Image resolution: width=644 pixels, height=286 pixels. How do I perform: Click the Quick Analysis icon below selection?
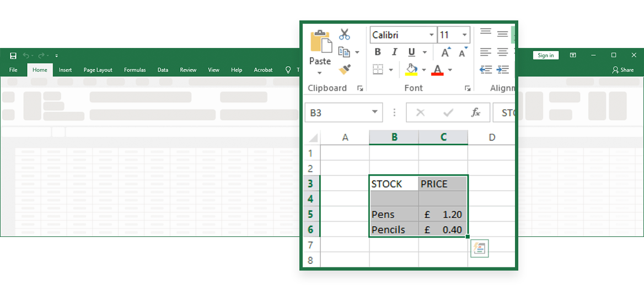tap(479, 249)
